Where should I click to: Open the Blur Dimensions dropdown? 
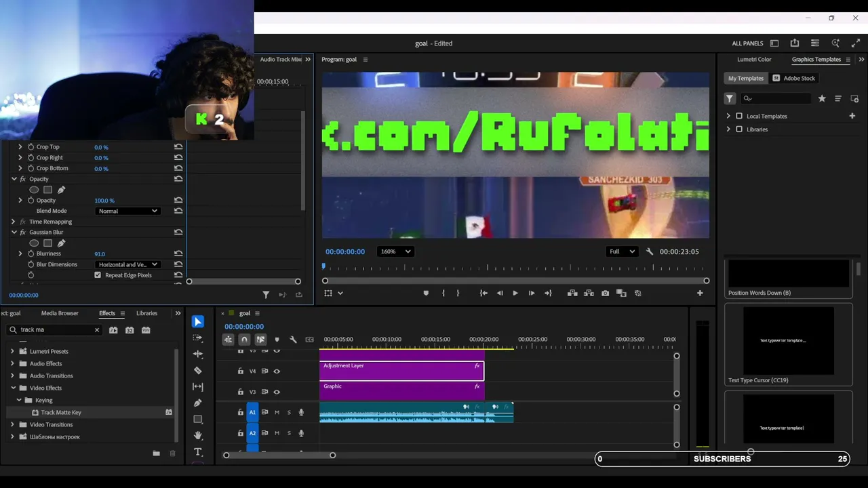tap(127, 264)
